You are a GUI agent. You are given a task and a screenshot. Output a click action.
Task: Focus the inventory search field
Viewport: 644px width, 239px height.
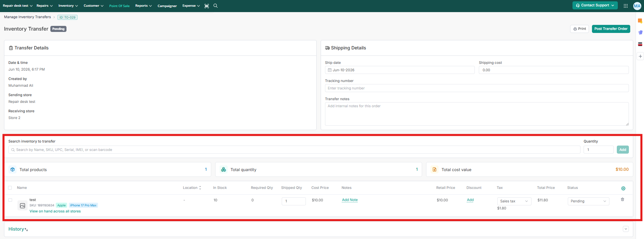tap(294, 150)
